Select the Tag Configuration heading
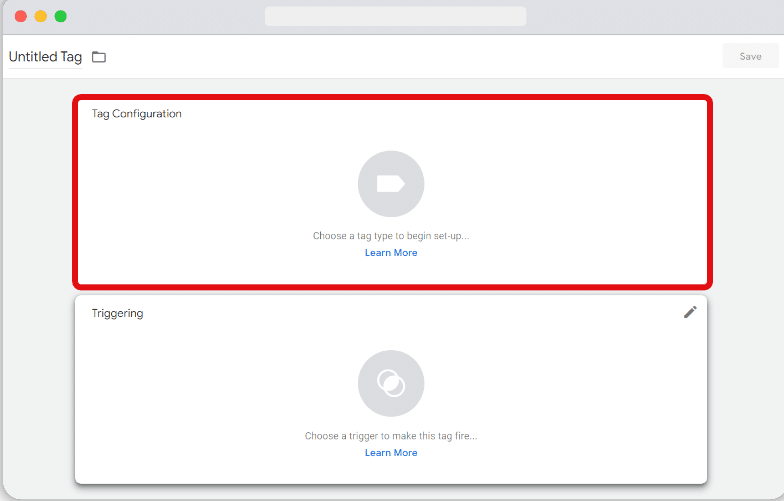 (136, 114)
